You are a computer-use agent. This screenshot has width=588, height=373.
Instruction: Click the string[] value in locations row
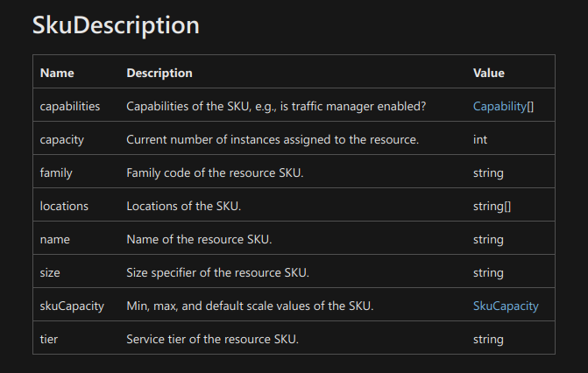[x=492, y=206]
